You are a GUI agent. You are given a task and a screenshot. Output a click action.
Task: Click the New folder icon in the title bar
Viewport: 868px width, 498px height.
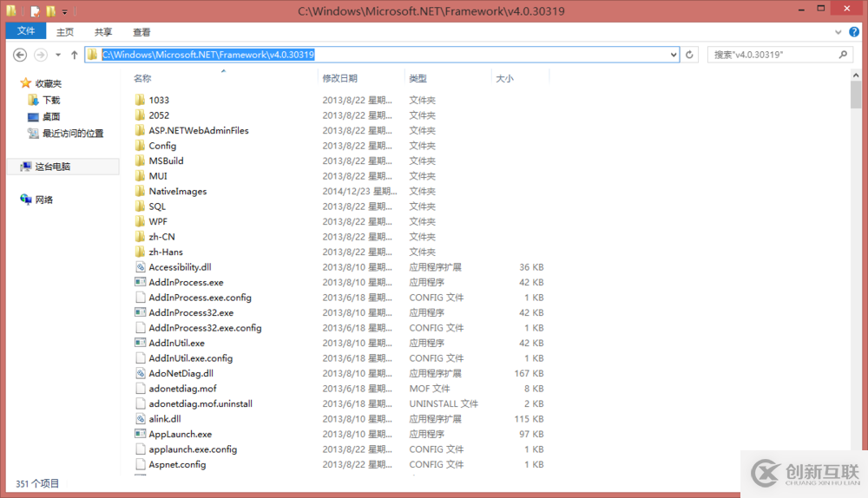coord(50,10)
